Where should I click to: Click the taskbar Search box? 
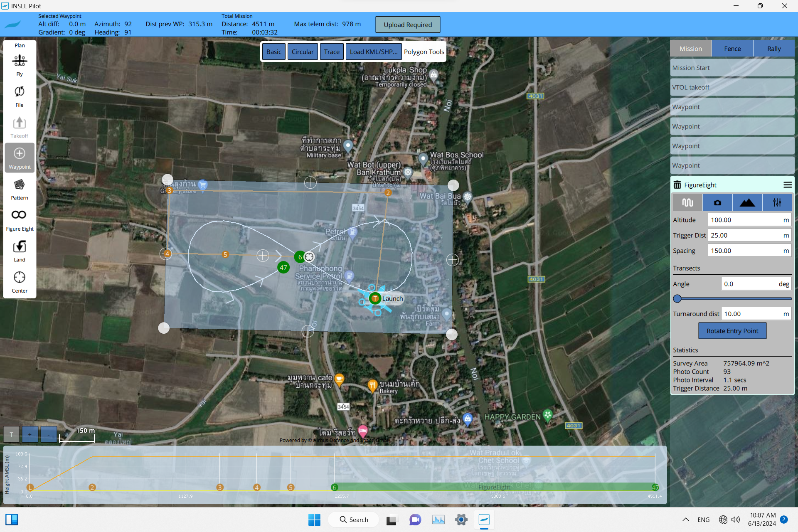pos(354,520)
